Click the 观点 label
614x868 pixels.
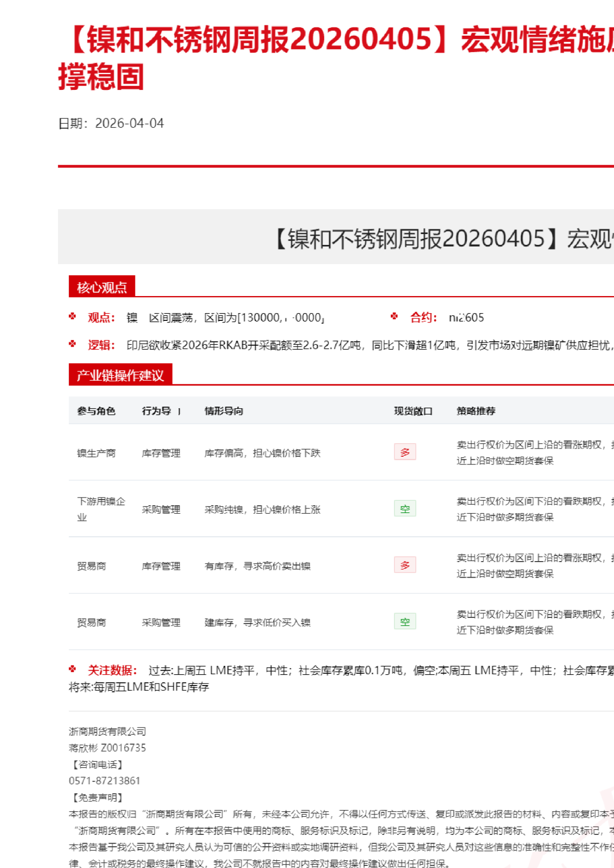101,318
